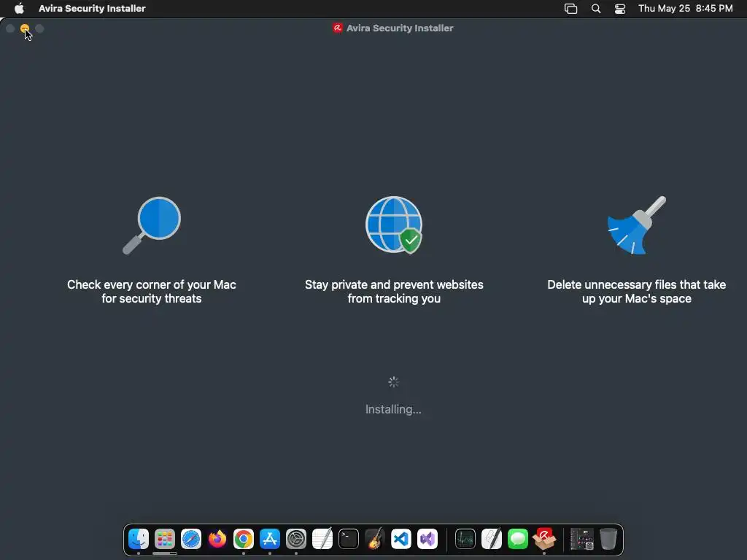Viewport: 747px width, 560px height.
Task: Open Launchpad in the Dock
Action: [x=165, y=539]
